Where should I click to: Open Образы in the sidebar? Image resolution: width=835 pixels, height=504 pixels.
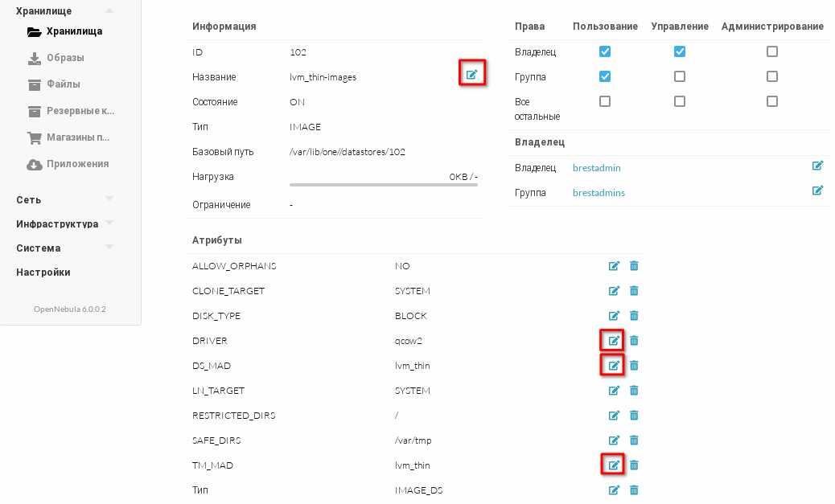65,58
